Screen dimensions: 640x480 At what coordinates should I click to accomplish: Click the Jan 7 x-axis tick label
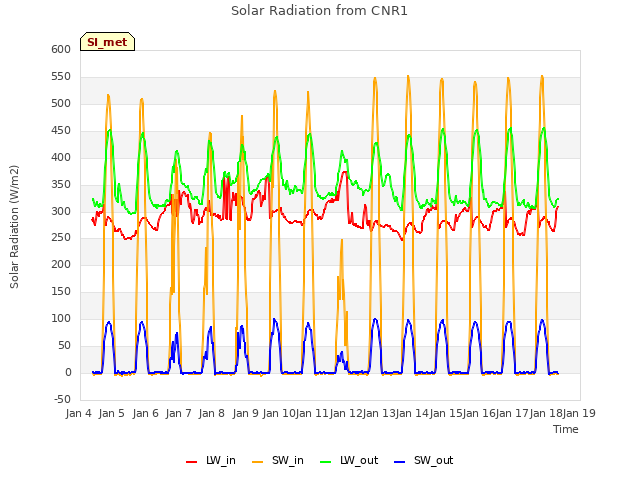click(178, 413)
